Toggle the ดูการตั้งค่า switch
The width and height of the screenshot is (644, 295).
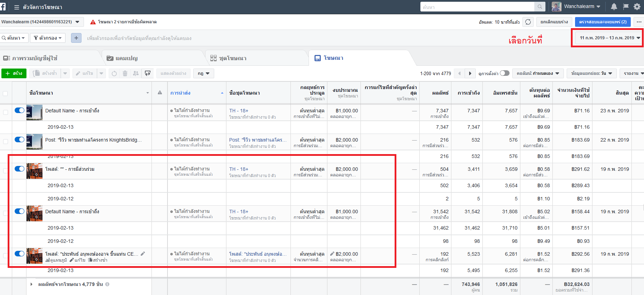pyautogui.click(x=505, y=73)
